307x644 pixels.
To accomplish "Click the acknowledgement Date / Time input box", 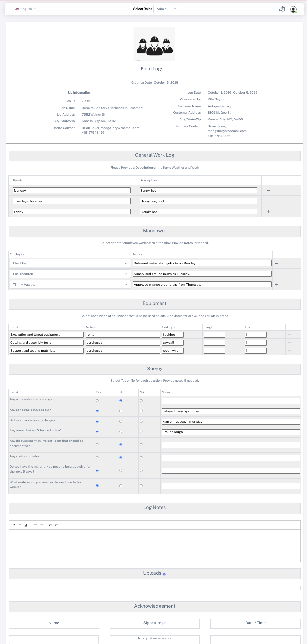I will pyautogui.click(x=255, y=640).
